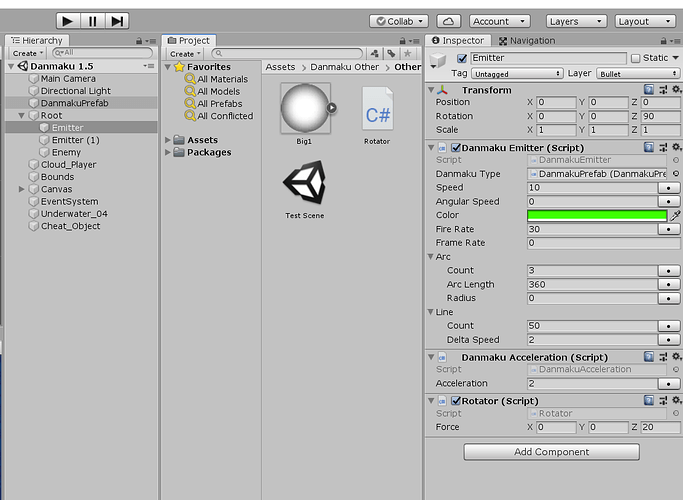This screenshot has width=683, height=500.
Task: Open the Tag dropdown showing Untagged
Action: 517,74
